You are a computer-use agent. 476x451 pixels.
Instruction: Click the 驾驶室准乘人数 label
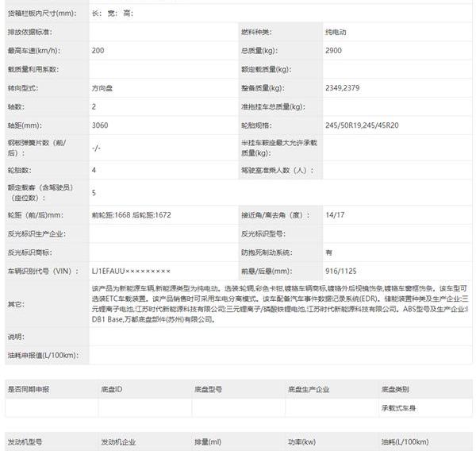pyautogui.click(x=277, y=170)
